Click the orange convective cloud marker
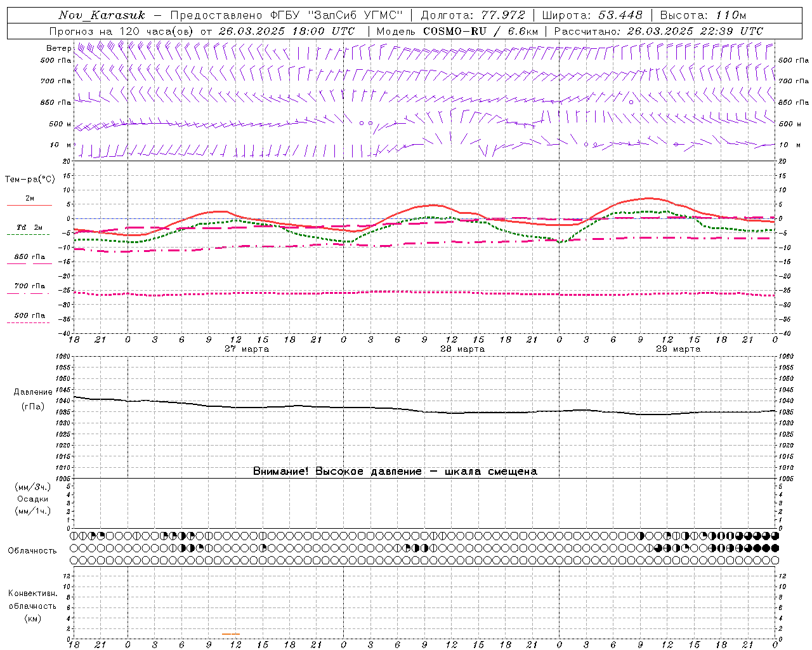 click(231, 633)
